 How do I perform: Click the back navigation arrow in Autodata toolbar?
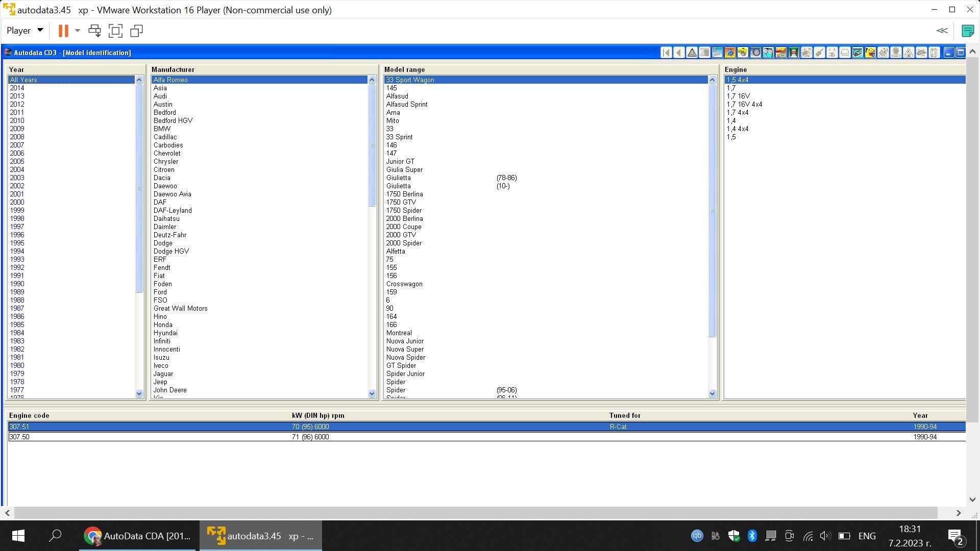678,52
